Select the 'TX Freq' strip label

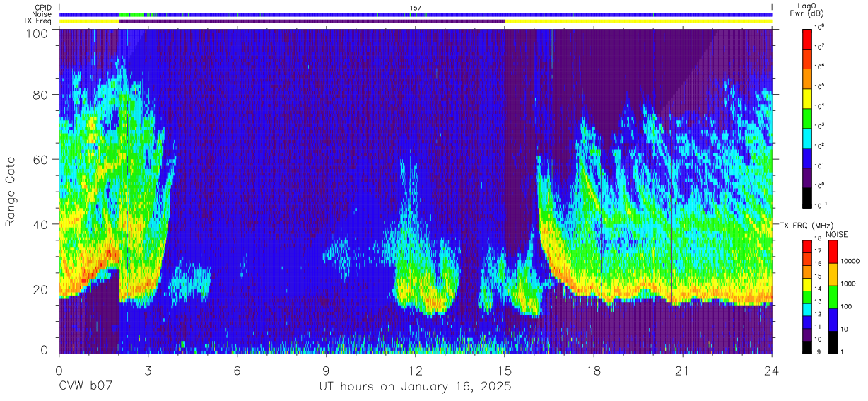[x=38, y=21]
